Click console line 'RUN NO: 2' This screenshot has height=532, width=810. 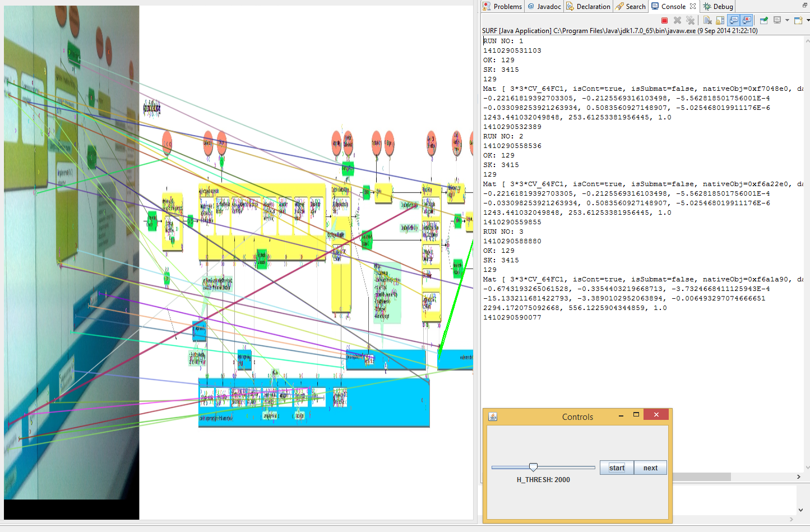click(503, 136)
